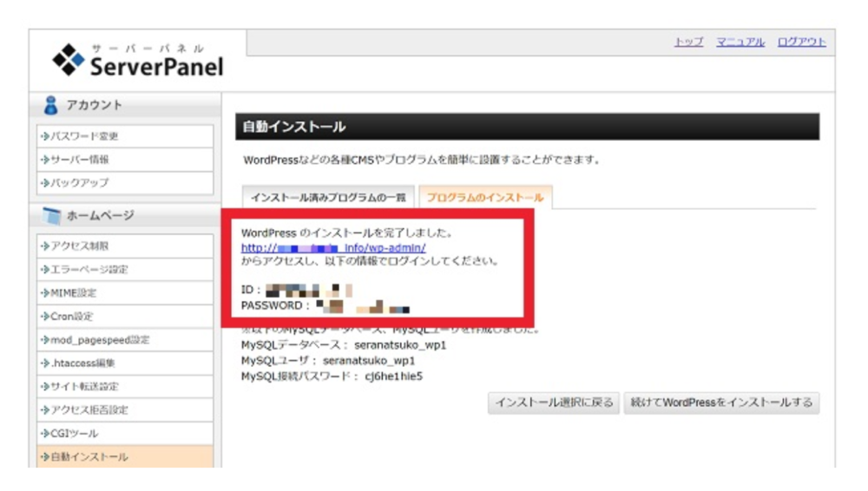Viewport: 868px width, 491px height.
Task: Click the アカウント section header
Action: coord(125,105)
